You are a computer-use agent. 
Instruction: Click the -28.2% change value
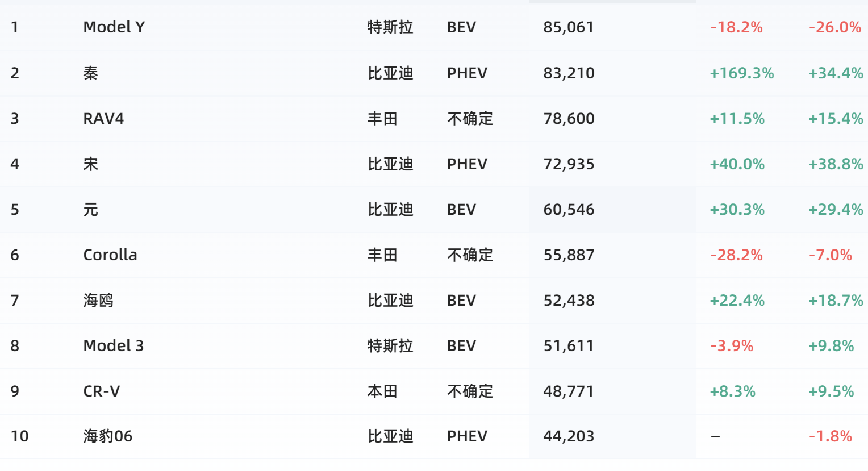(x=736, y=255)
